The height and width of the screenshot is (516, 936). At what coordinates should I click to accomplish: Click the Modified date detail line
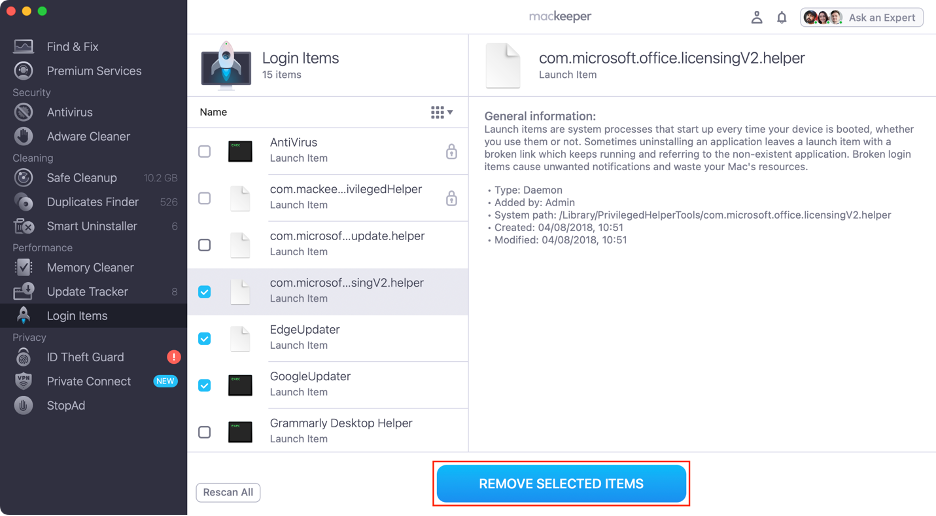click(x=558, y=240)
